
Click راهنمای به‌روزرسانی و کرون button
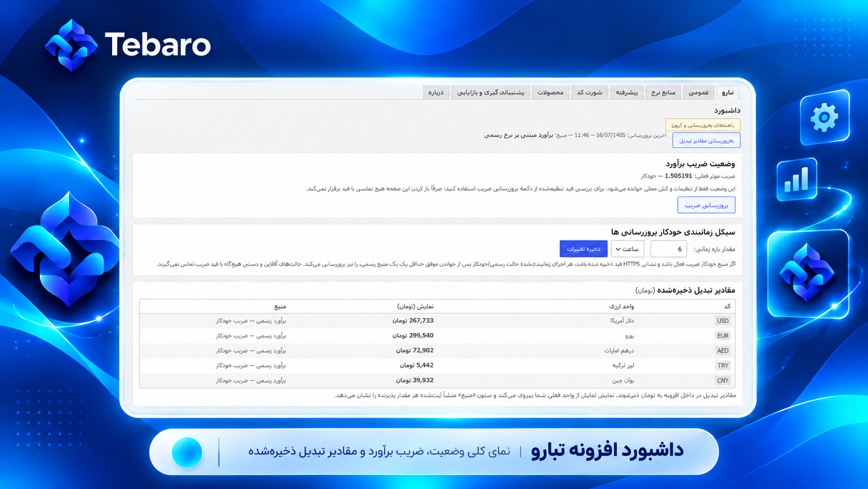[x=703, y=125]
